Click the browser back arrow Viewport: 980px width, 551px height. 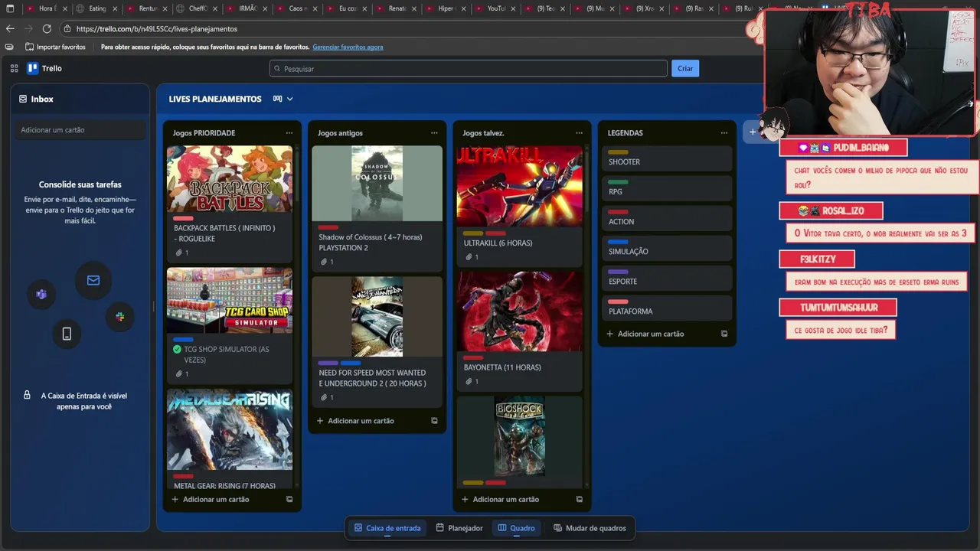click(x=10, y=28)
